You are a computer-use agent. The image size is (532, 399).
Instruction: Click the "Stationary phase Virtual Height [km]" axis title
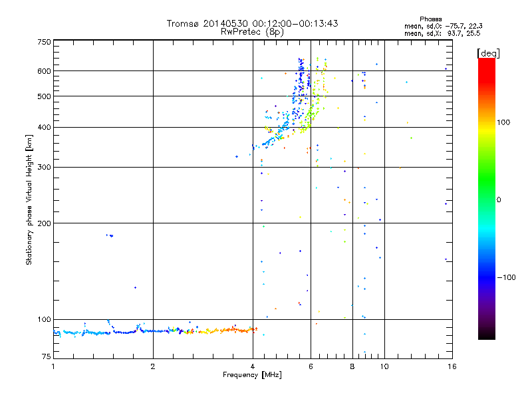(29, 199)
